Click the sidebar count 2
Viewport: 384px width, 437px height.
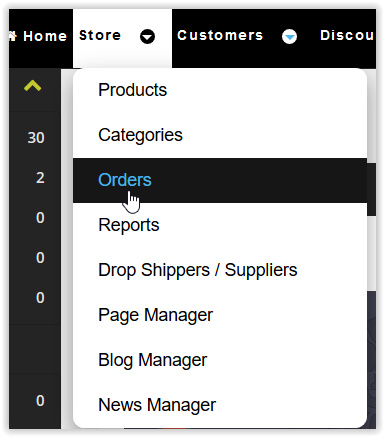coord(40,178)
